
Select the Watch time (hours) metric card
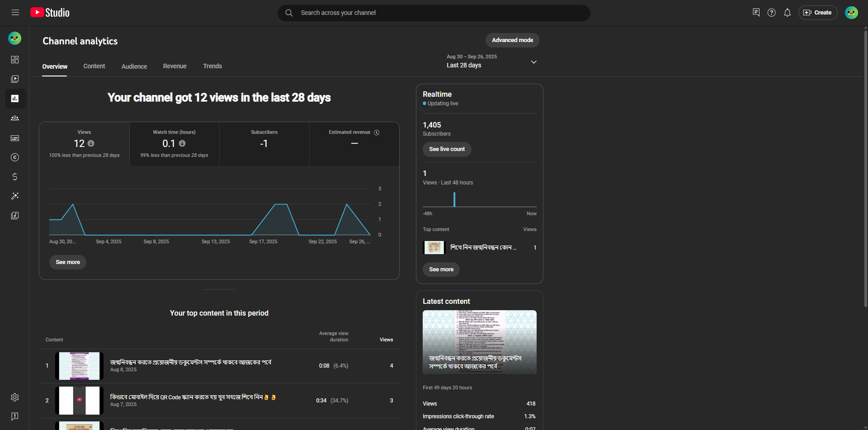174,144
